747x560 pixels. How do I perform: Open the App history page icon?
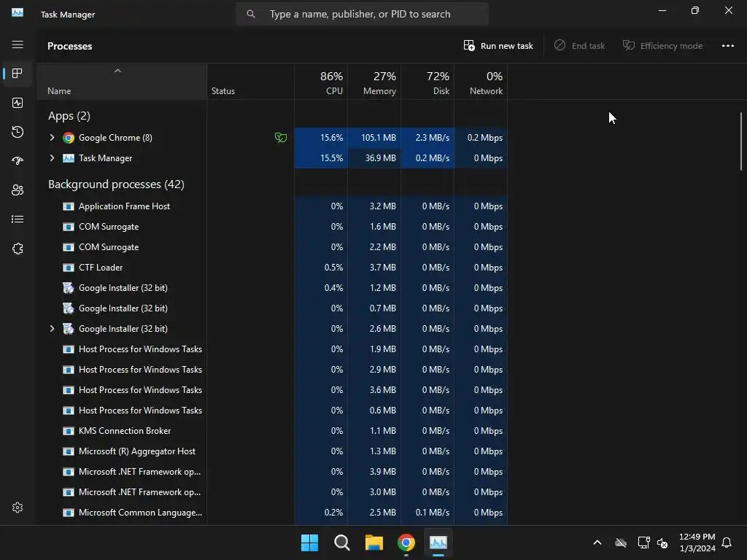tap(18, 132)
